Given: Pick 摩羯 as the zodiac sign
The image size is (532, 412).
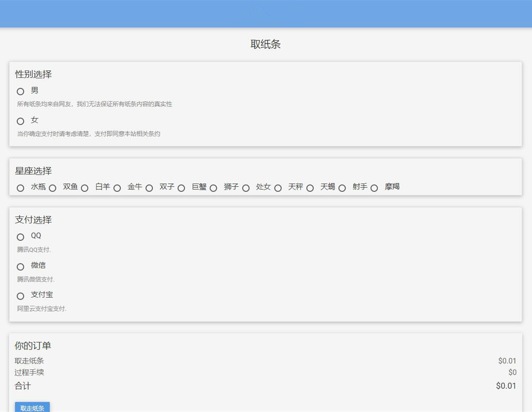Looking at the screenshot, I should [374, 188].
